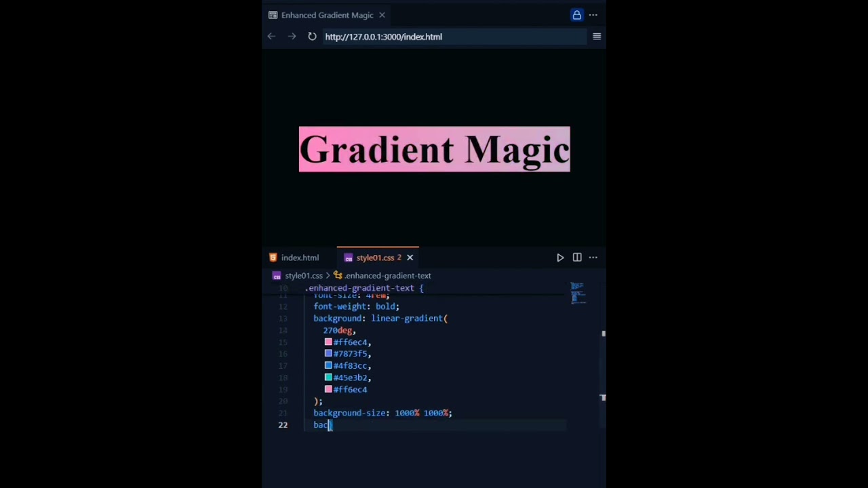Split the editor with layout icon
Viewport: 868px width, 488px height.
click(577, 258)
